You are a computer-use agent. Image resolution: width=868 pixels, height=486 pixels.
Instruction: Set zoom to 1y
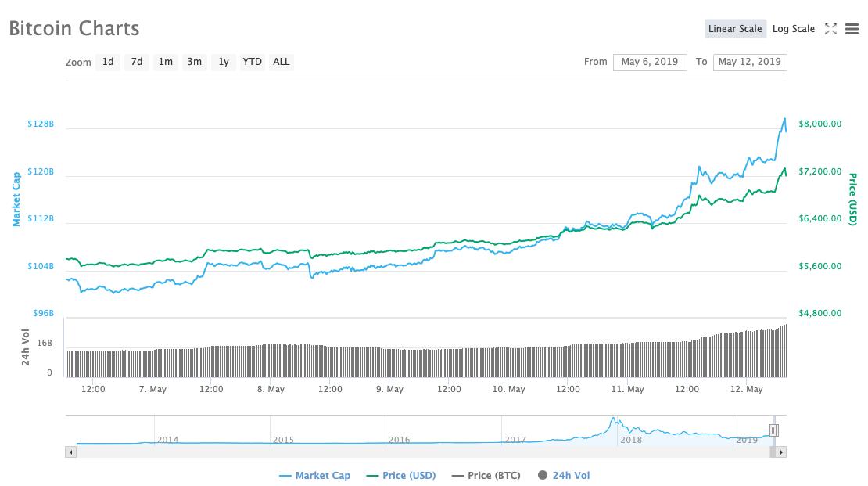[x=224, y=62]
